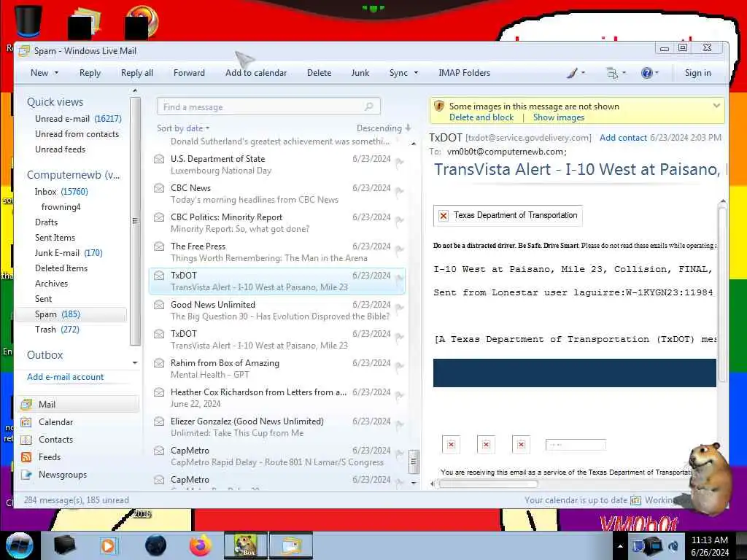Flag the U.S. Department of State message
747x560 pixels.
400,163
